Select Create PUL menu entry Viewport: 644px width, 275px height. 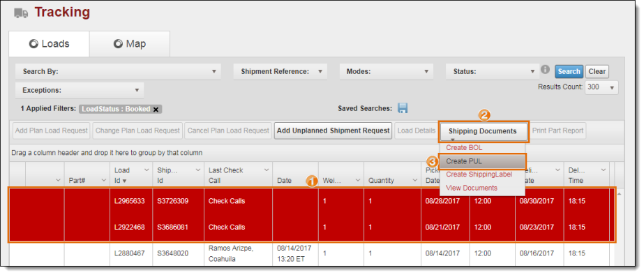coord(482,161)
